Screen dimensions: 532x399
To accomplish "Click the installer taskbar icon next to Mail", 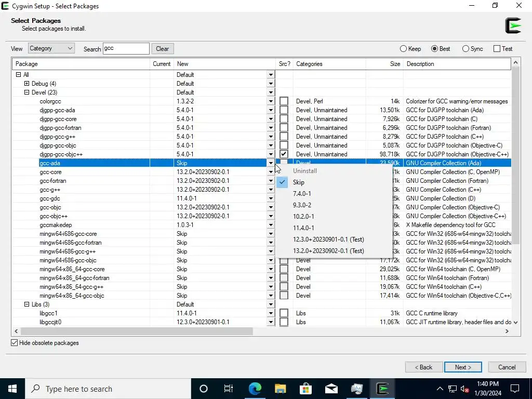I will (x=356, y=389).
